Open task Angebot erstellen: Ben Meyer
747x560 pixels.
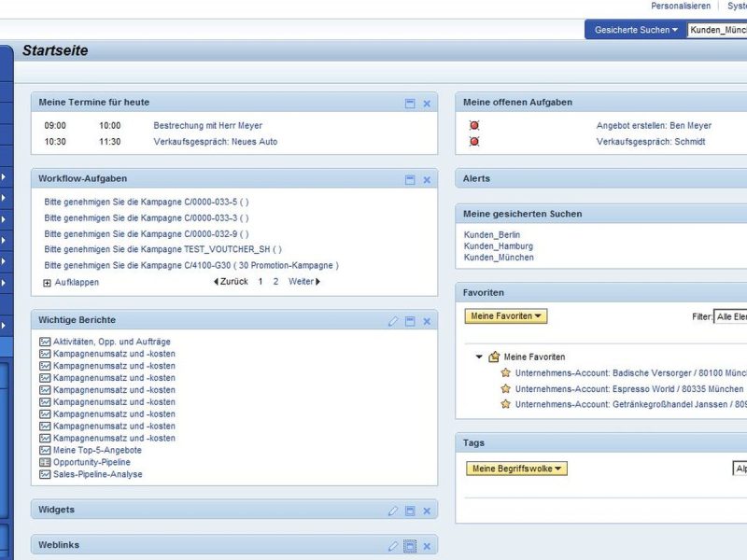point(654,126)
